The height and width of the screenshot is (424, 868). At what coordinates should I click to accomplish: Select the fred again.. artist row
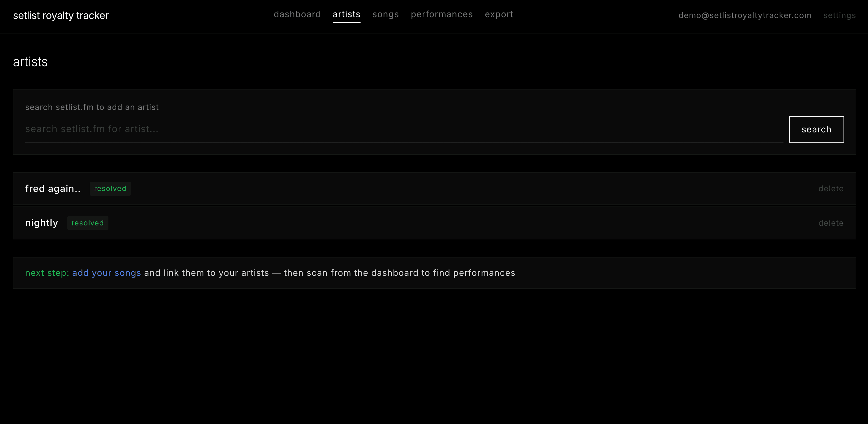tap(53, 188)
